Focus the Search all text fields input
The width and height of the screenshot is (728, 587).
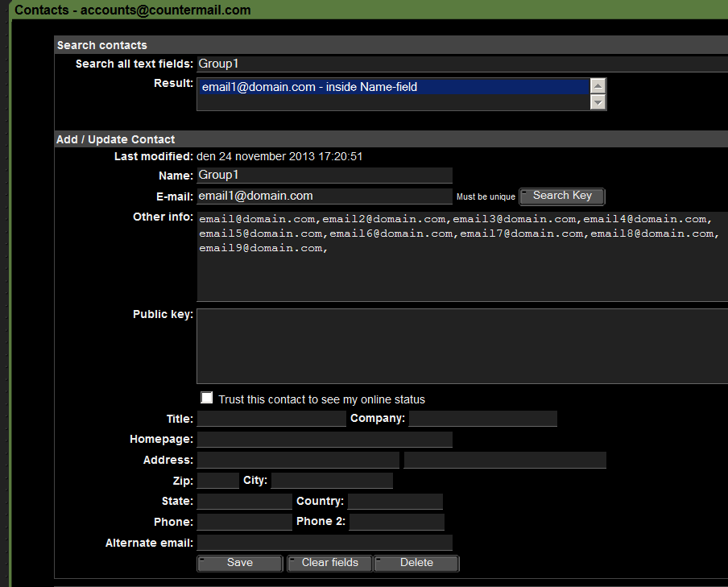point(462,64)
